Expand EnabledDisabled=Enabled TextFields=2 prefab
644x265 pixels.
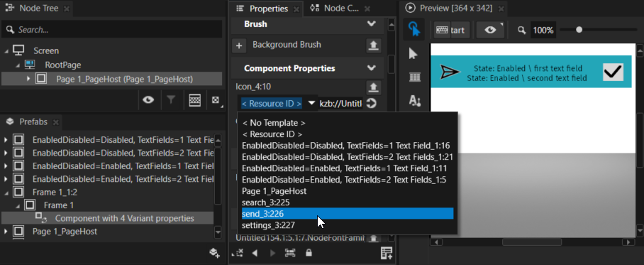pos(6,180)
